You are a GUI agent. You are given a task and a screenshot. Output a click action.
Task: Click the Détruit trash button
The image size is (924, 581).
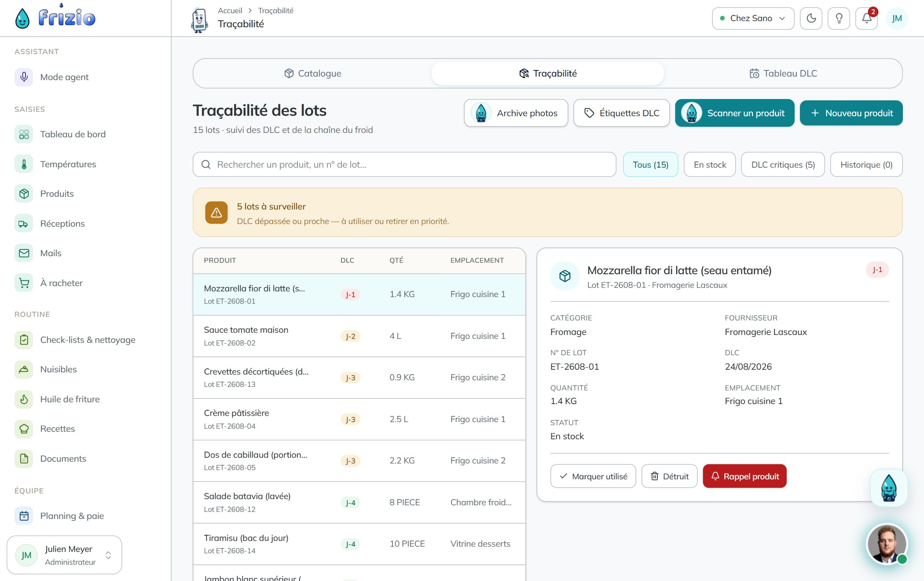coord(669,476)
